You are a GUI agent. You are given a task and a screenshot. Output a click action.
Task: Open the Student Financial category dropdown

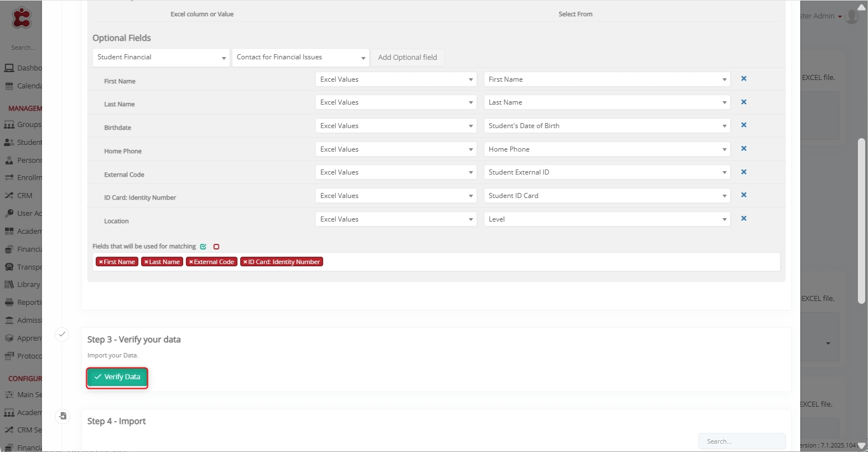[161, 58]
